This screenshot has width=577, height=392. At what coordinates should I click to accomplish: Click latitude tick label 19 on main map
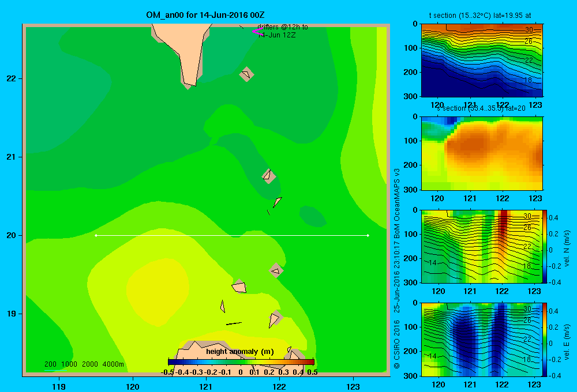[12, 314]
